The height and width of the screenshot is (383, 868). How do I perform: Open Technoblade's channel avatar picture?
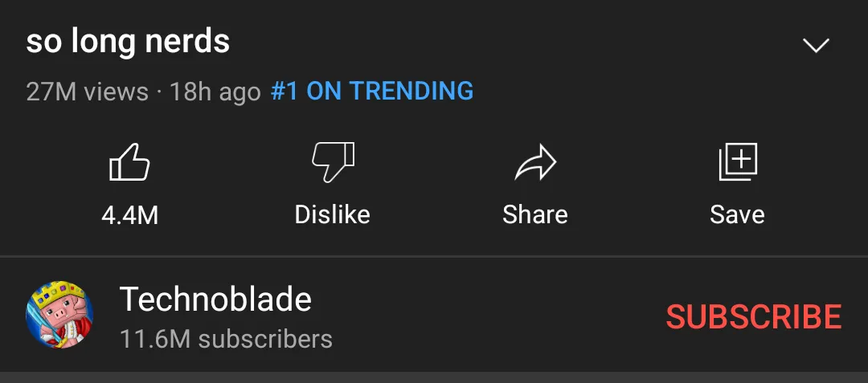coord(60,314)
